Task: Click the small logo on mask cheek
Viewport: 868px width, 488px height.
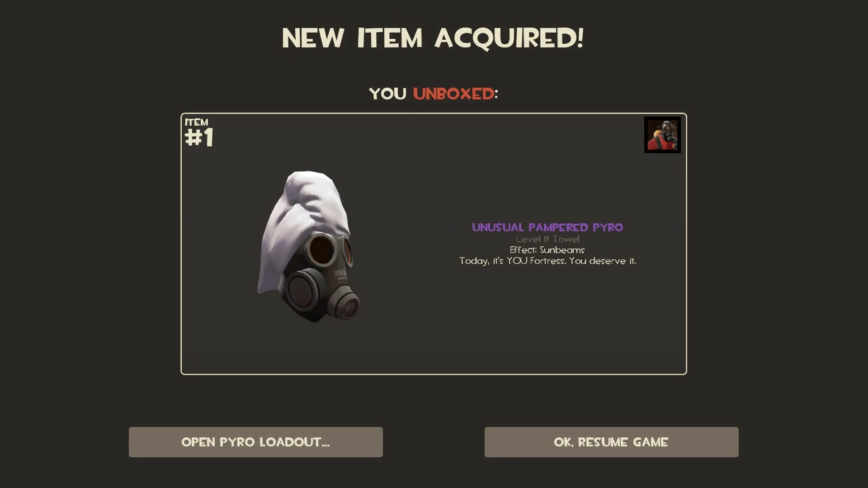Action: click(341, 274)
